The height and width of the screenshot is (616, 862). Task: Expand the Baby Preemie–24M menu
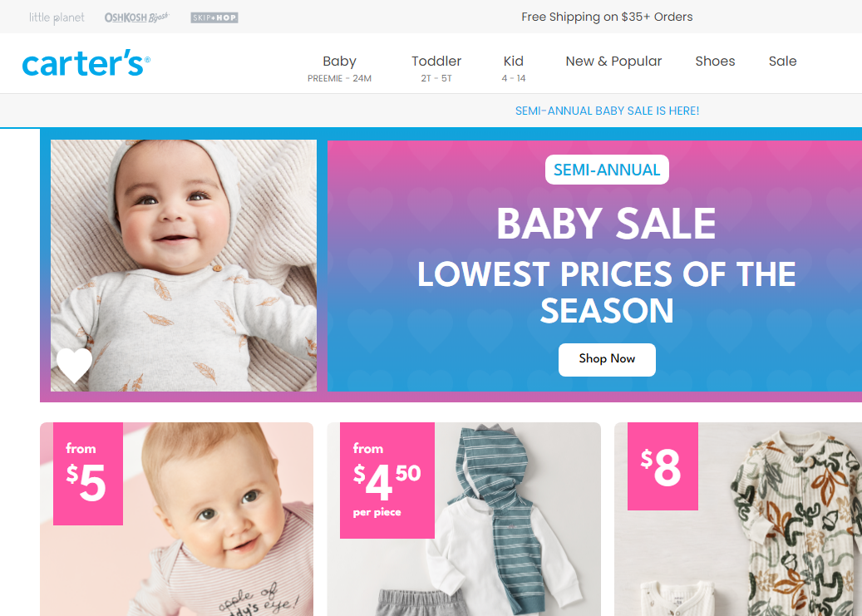coord(339,68)
